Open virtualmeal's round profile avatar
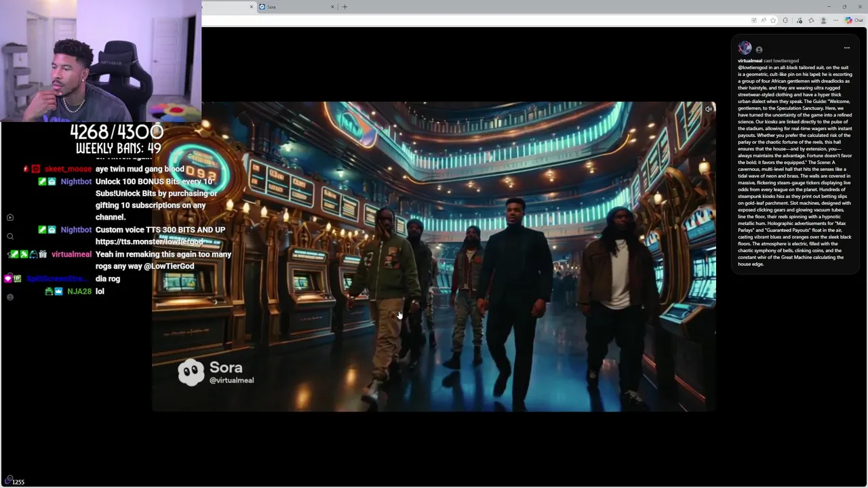 pos(745,48)
